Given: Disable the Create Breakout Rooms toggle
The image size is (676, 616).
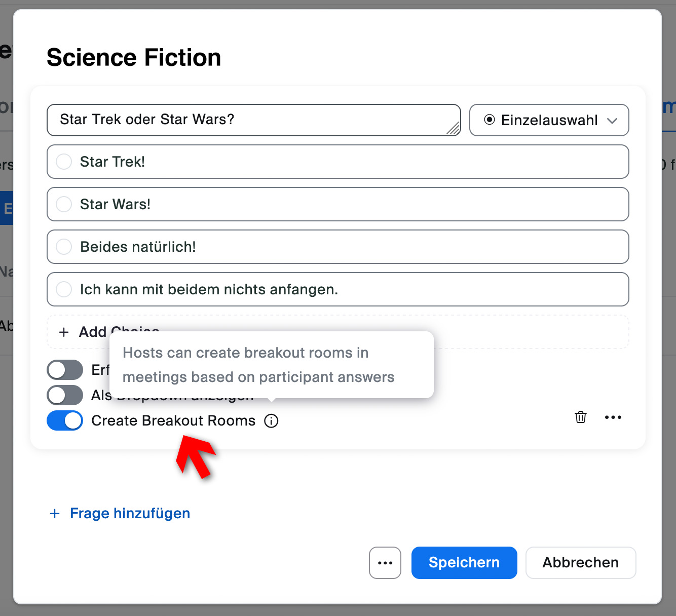Looking at the screenshot, I should click(x=65, y=420).
